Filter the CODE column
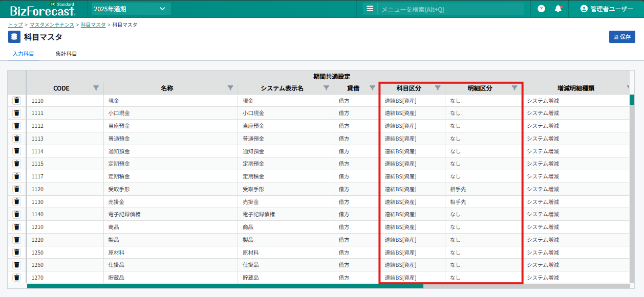The width and height of the screenshot is (644, 297). tap(96, 88)
